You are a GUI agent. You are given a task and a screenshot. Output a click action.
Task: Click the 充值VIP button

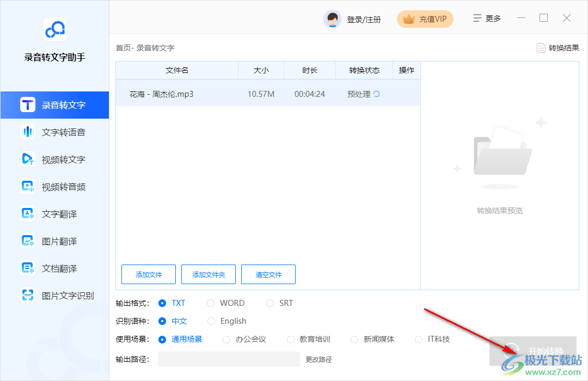point(425,18)
